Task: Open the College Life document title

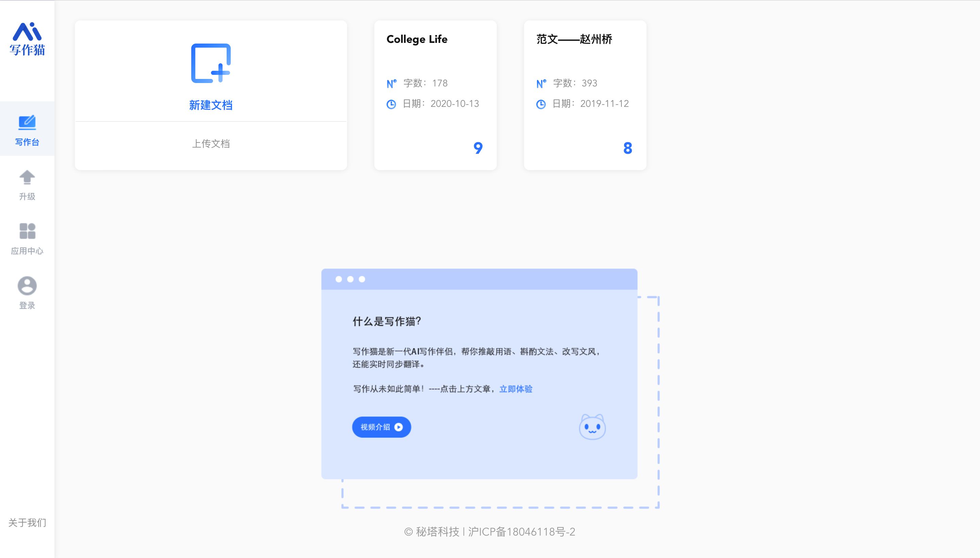Action: 416,39
